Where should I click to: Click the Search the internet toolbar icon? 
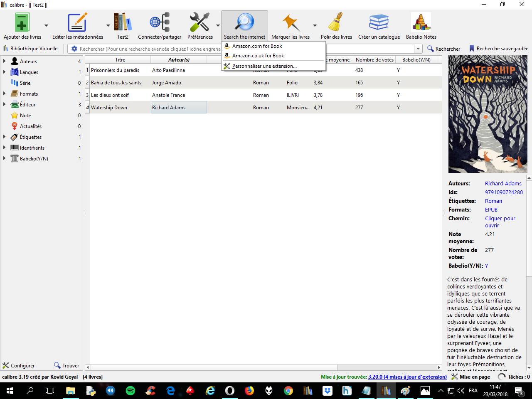(244, 22)
